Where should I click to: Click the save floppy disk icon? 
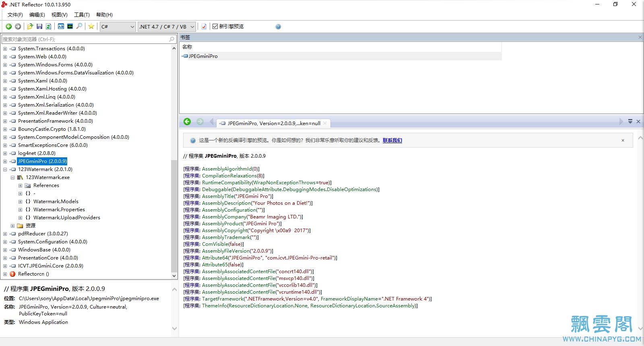[39, 27]
